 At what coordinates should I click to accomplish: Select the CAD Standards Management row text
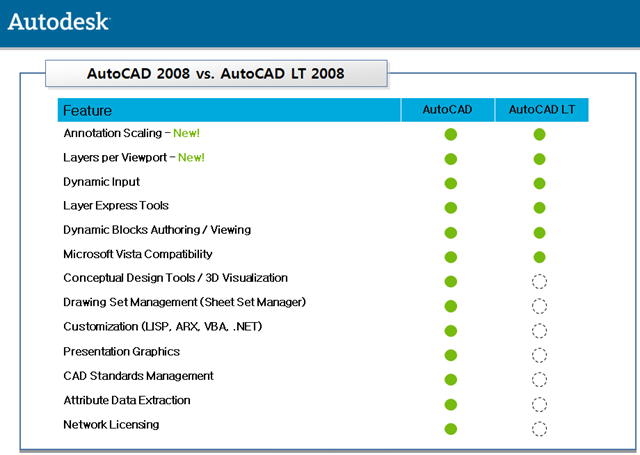click(138, 376)
